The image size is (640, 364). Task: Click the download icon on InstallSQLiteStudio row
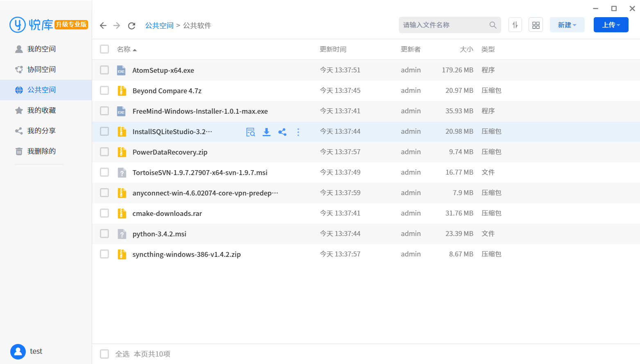pyautogui.click(x=267, y=132)
